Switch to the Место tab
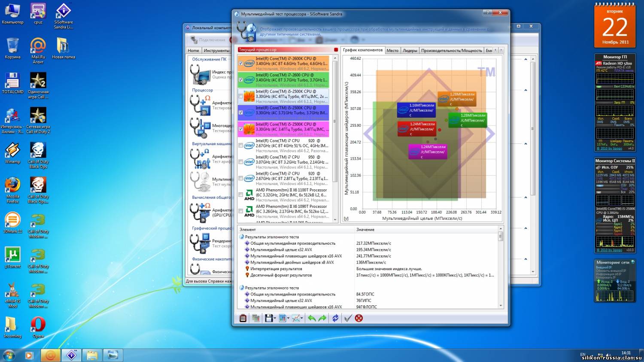644x362 pixels. 392,51
